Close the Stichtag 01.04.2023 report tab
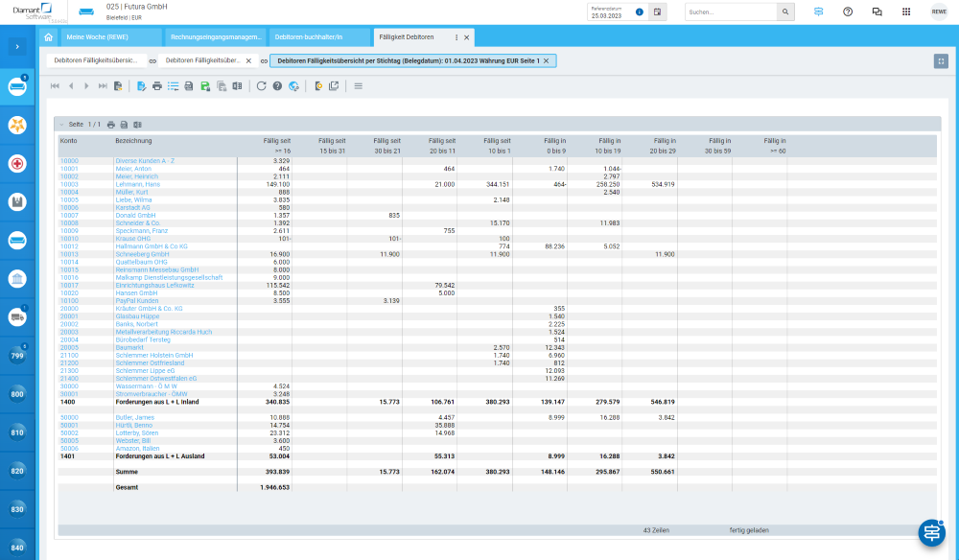The width and height of the screenshot is (959, 560). point(547,61)
